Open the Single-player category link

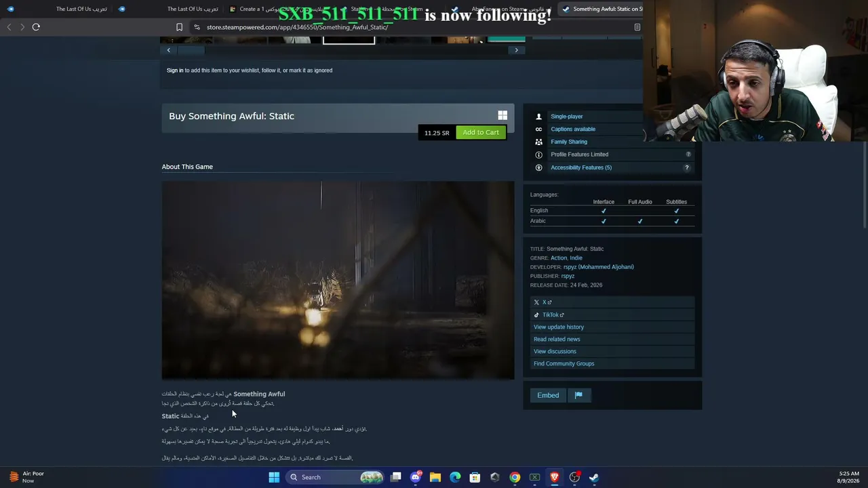[566, 117]
